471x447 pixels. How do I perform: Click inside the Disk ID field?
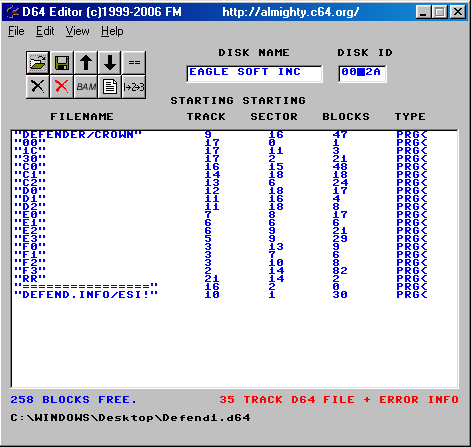pos(362,74)
